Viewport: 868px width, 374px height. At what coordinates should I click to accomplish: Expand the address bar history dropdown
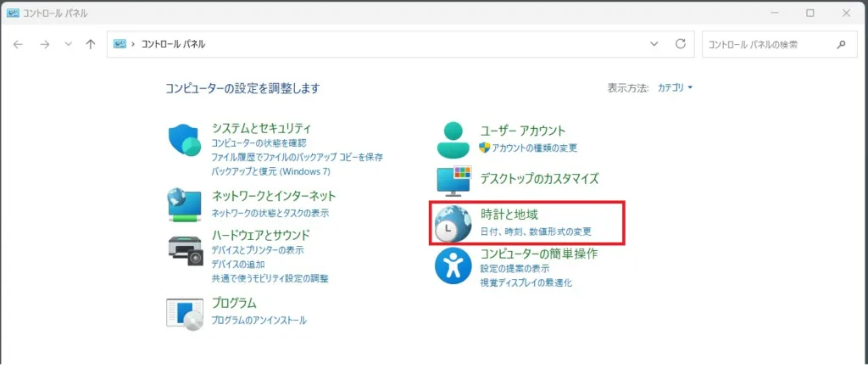pos(654,44)
